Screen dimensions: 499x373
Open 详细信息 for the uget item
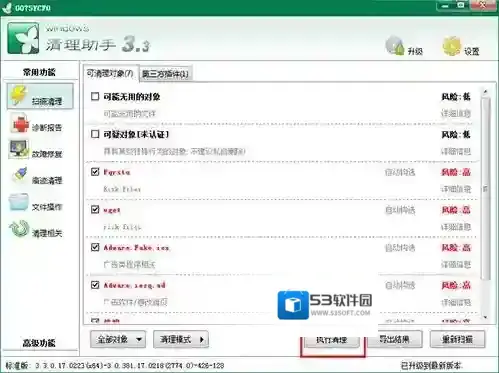[x=456, y=227]
